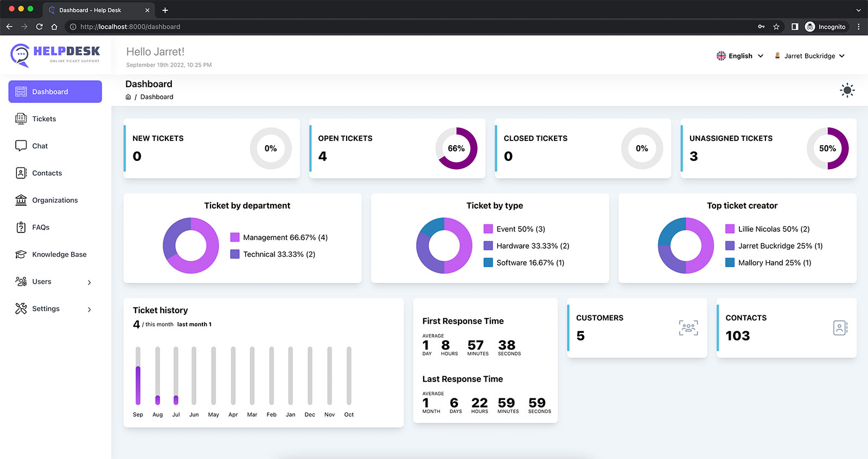Click the home icon in the breadcrumb
This screenshot has width=868, height=459.
pos(128,97)
